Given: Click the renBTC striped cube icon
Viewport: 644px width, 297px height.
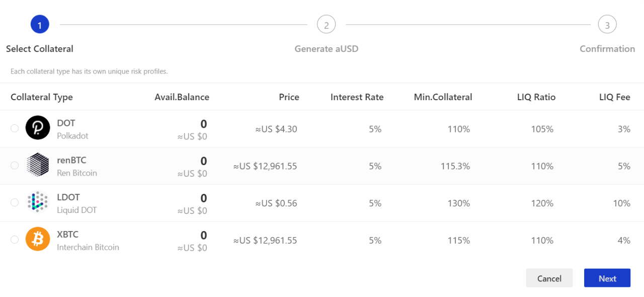Looking at the screenshot, I should (x=38, y=165).
